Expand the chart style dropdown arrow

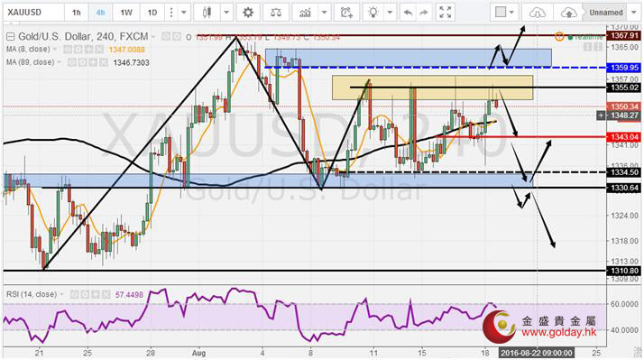pos(226,13)
